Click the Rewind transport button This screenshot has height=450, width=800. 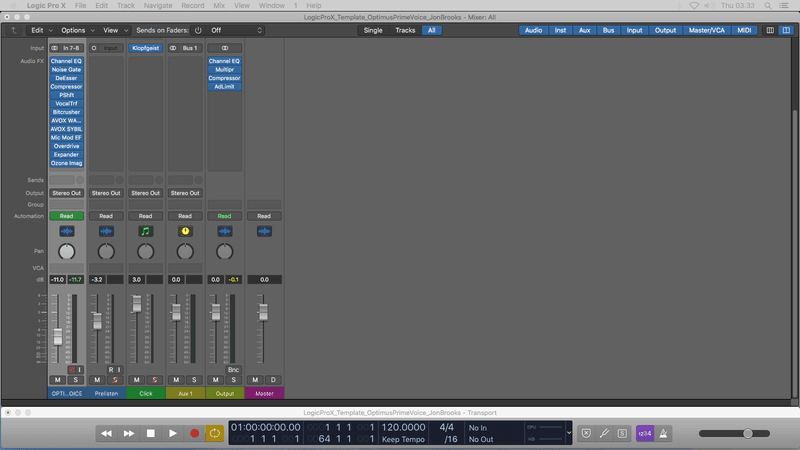[x=106, y=433]
